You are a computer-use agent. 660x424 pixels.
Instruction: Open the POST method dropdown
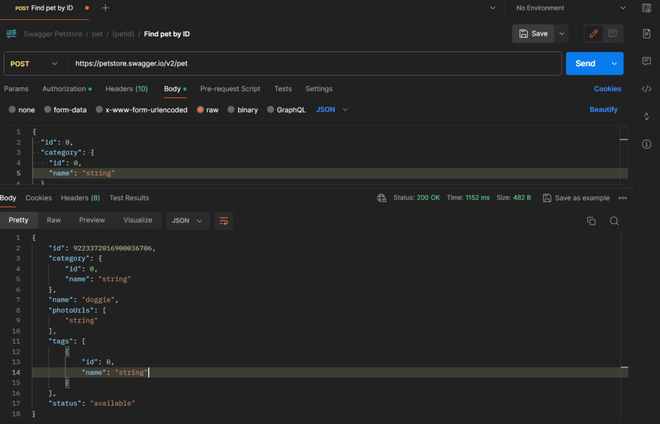pyautogui.click(x=34, y=64)
